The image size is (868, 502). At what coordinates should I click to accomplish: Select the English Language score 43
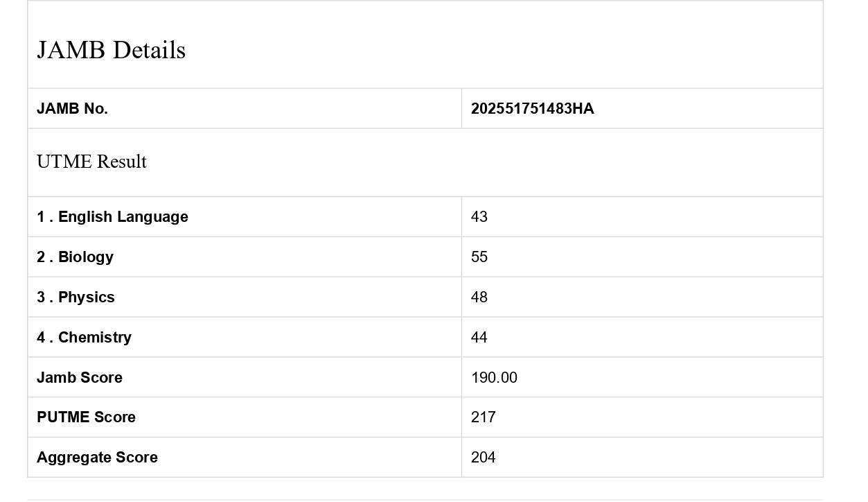479,217
